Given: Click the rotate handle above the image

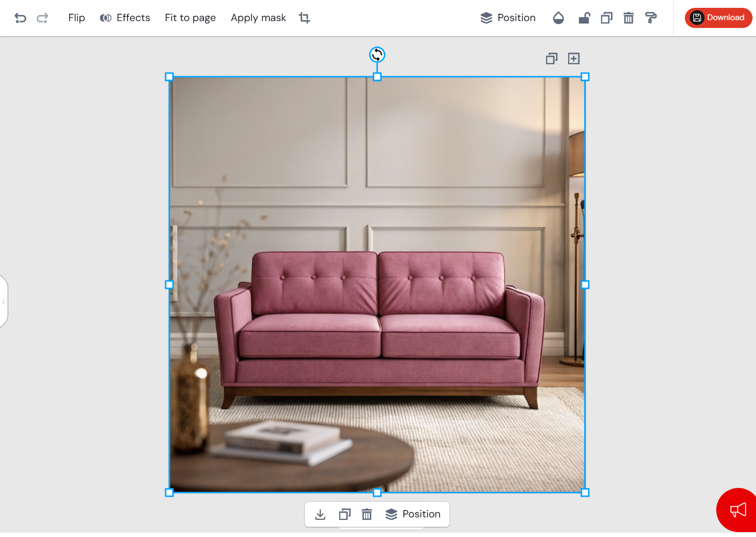Looking at the screenshot, I should tap(377, 54).
